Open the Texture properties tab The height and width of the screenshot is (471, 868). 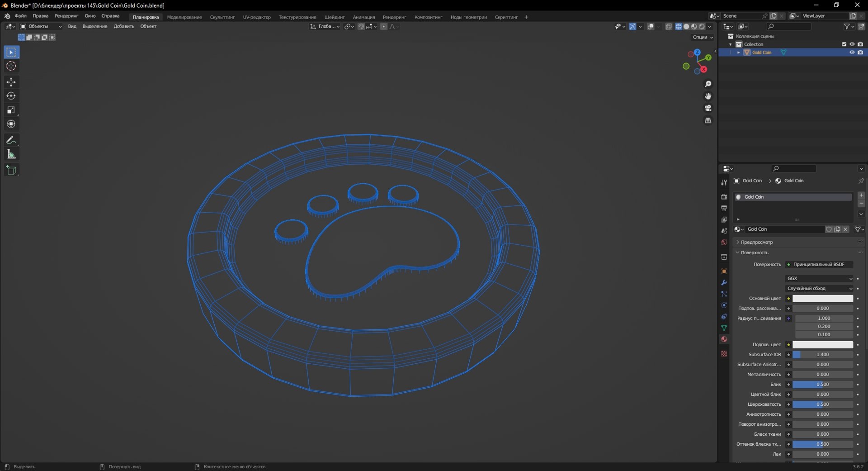(x=724, y=353)
